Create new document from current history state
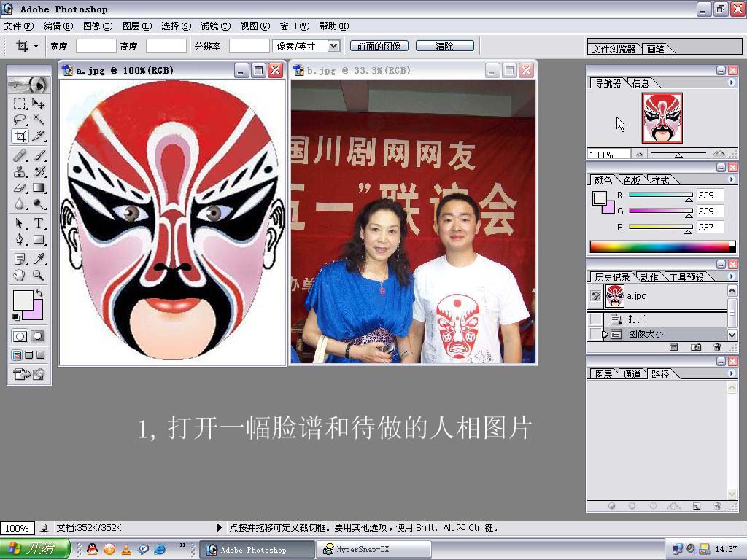The image size is (747, 560). pyautogui.click(x=673, y=347)
